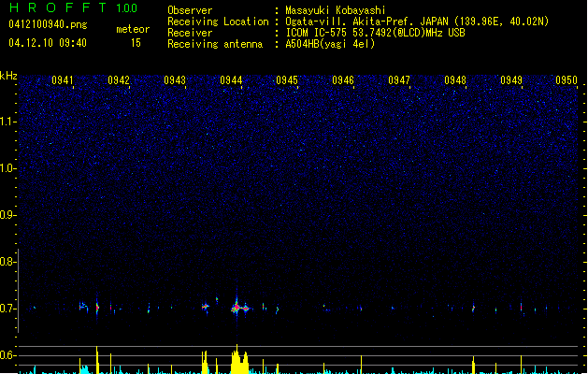Screen dimensions: 588x374
Task: Click the 0942 time marker
Action: [119, 80]
